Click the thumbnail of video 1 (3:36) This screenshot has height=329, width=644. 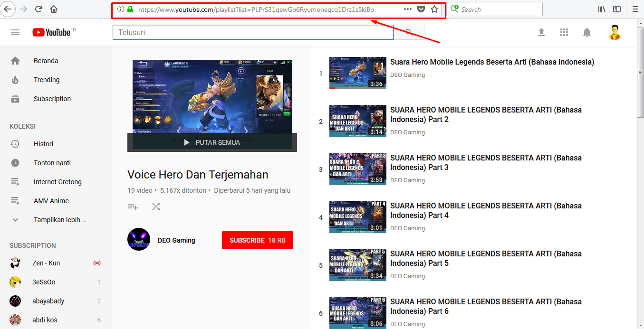click(358, 73)
